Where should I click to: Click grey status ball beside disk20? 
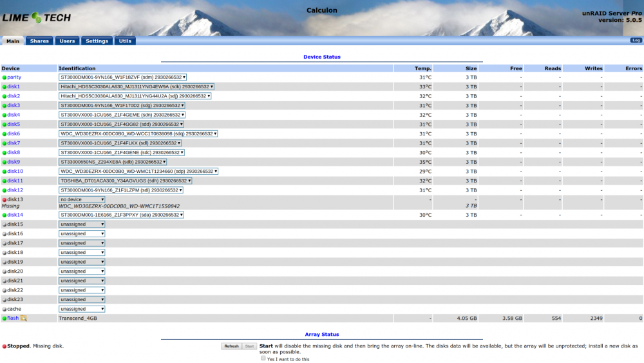point(5,271)
